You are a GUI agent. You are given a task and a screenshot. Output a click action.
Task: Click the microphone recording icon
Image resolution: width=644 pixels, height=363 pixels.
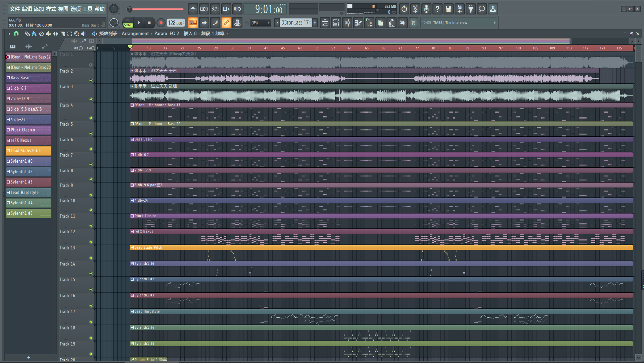426,9
